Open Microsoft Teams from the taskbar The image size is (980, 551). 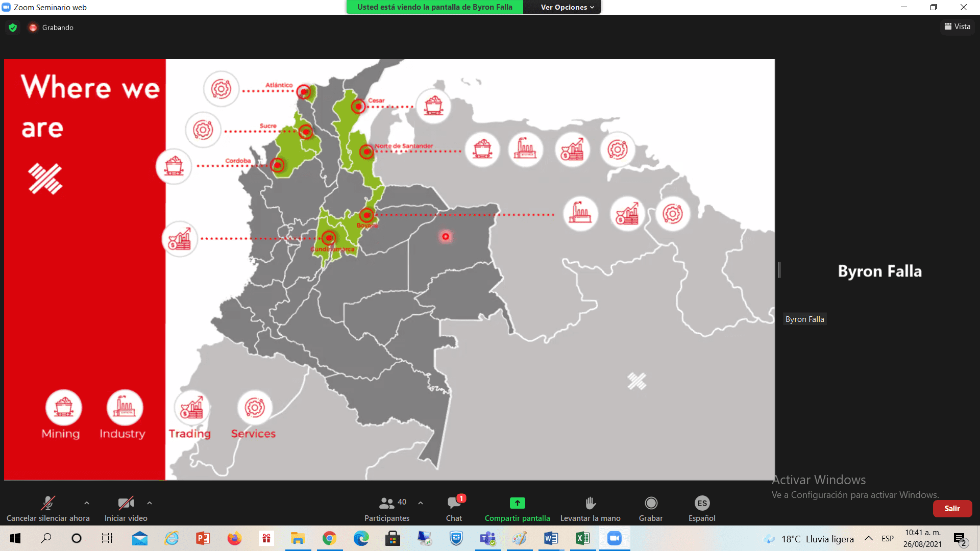click(x=487, y=538)
